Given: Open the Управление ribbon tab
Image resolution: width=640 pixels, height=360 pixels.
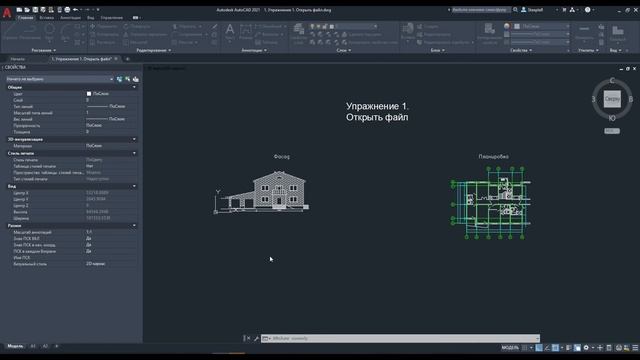Looking at the screenshot, I should pos(111,18).
